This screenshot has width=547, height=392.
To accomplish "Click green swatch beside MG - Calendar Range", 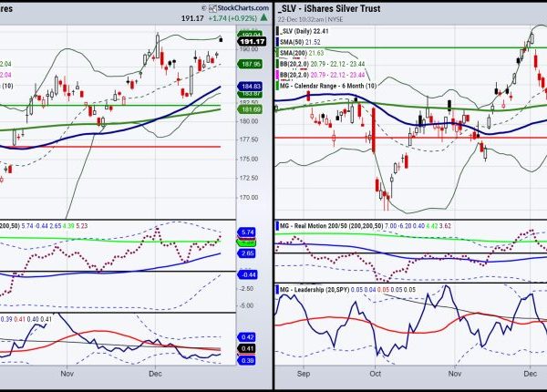I will coord(277,86).
